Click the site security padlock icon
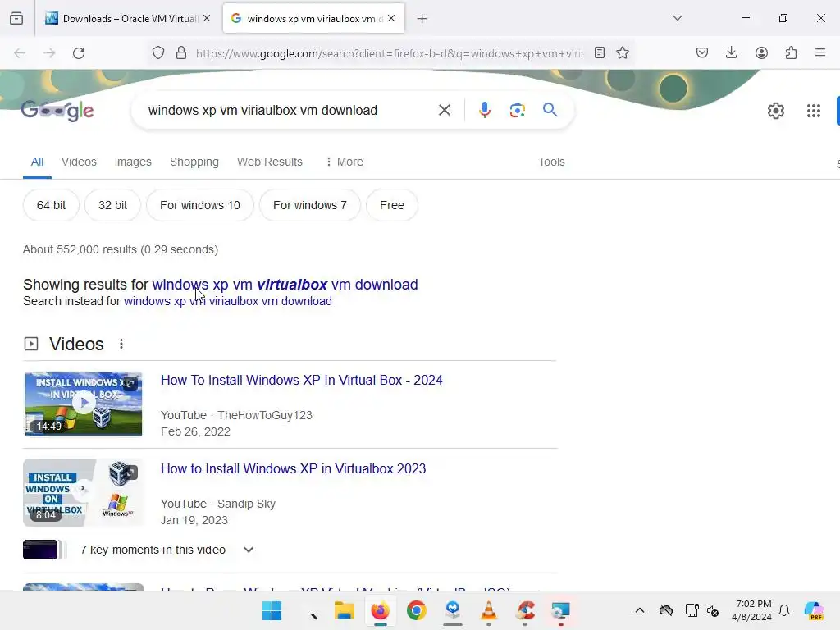Viewport: 840px width, 630px height. coord(181,53)
